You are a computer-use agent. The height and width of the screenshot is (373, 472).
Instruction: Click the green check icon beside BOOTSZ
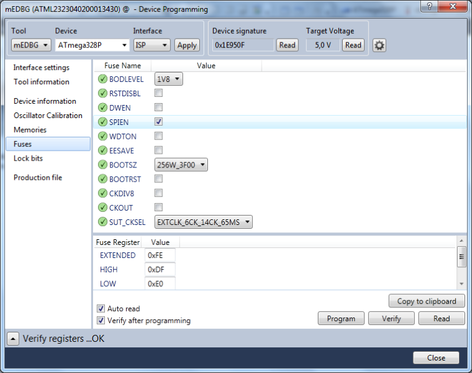[102, 165]
